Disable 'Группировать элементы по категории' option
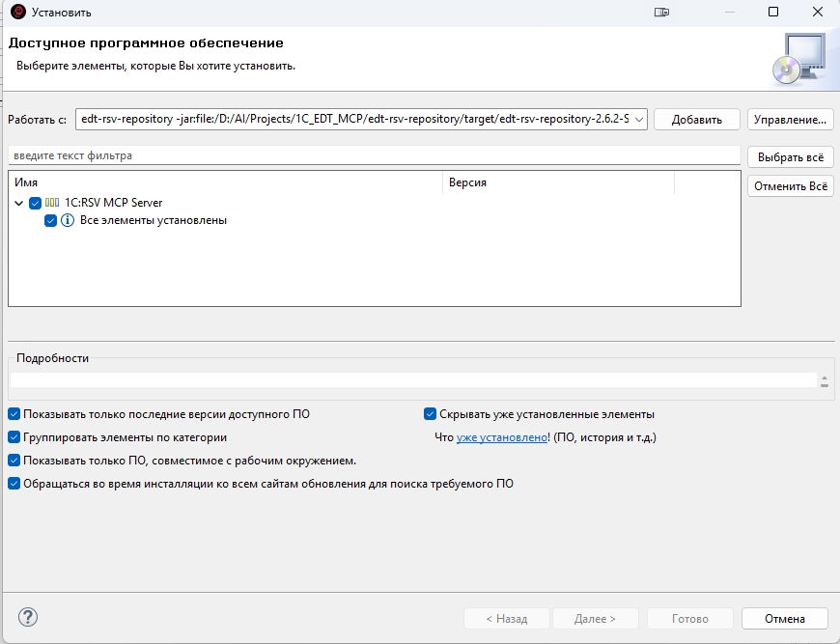The image size is (840, 644). (x=14, y=437)
